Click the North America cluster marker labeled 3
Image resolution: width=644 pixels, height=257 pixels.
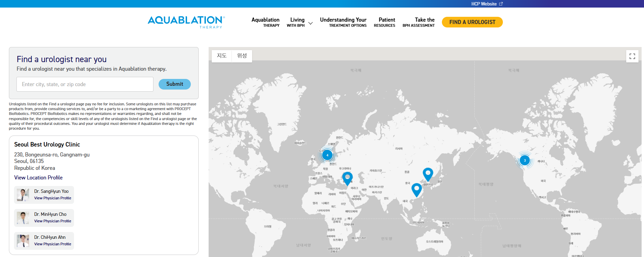click(x=524, y=160)
